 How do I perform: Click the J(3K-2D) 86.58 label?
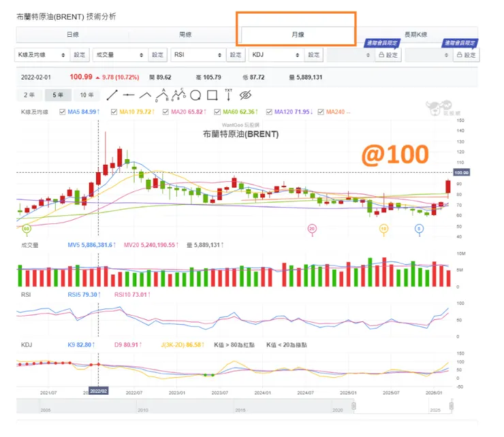click(x=183, y=345)
